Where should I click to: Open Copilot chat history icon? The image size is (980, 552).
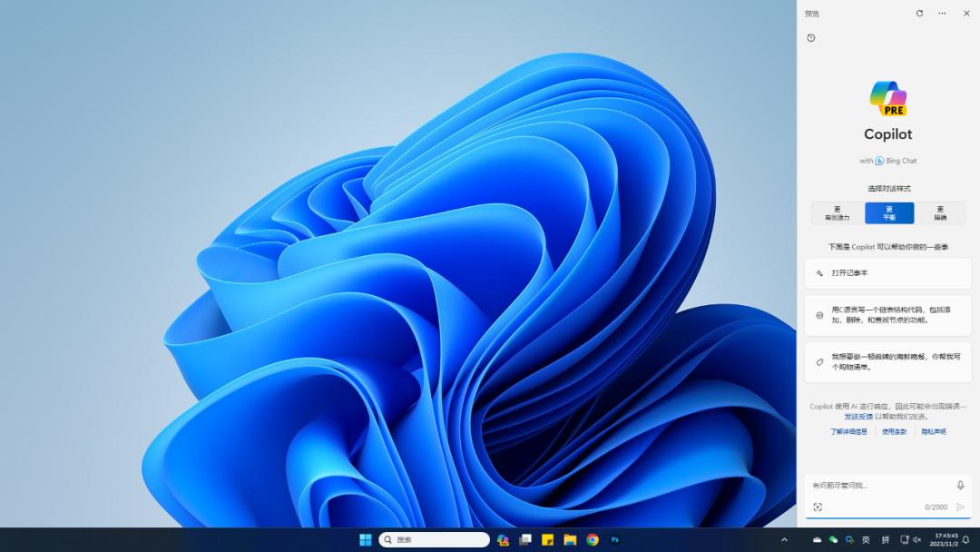(811, 38)
